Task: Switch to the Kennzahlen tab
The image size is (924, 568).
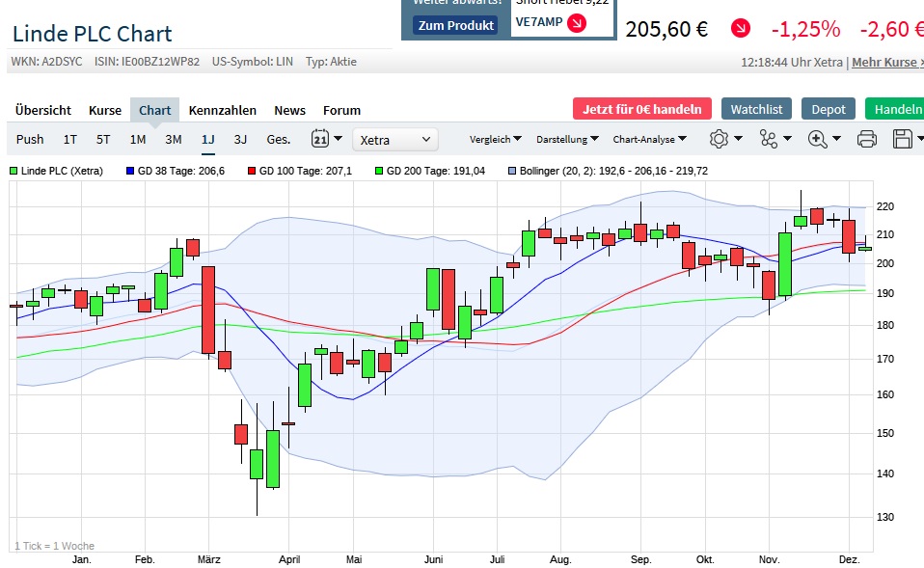Action: [223, 110]
